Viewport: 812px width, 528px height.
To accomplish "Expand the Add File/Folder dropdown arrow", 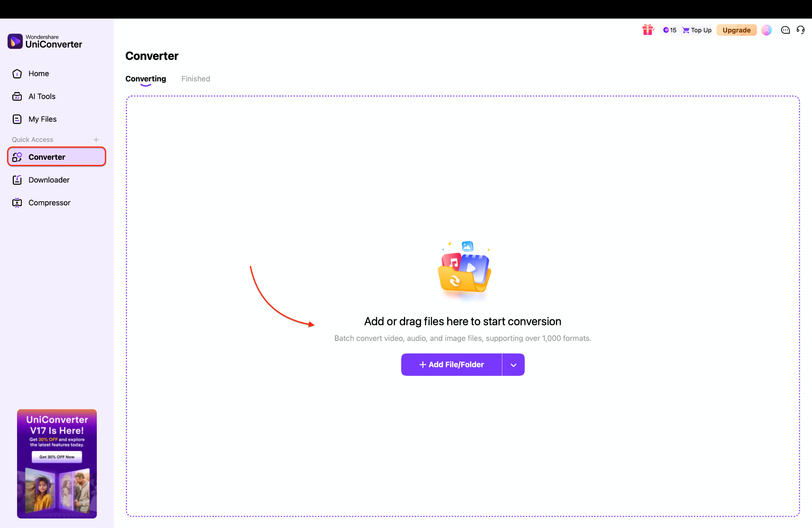I will 513,364.
